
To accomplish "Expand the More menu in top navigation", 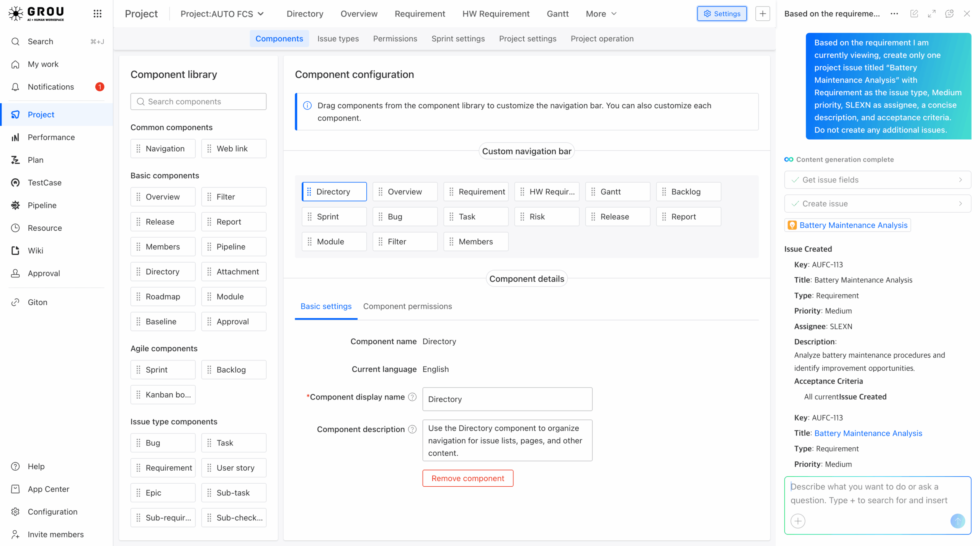I will tap(601, 14).
